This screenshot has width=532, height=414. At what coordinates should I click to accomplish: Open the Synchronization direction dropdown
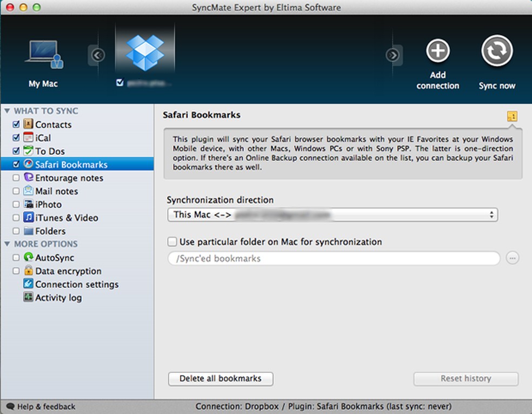tap(332, 214)
